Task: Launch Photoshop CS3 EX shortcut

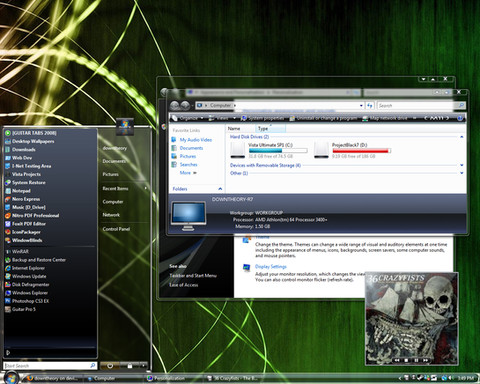Action: point(30,301)
